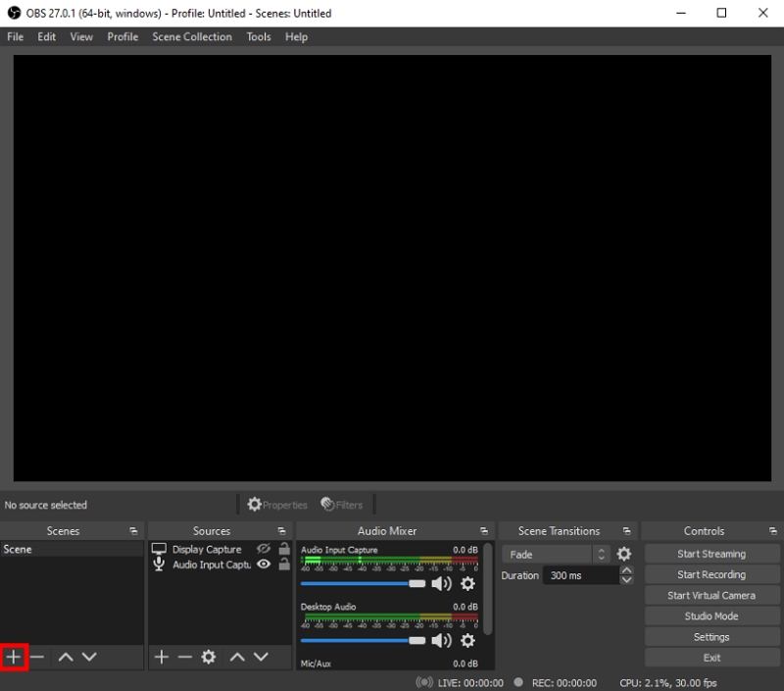Open source properties via the gear icon
This screenshot has width=784, height=691.
pos(208,657)
